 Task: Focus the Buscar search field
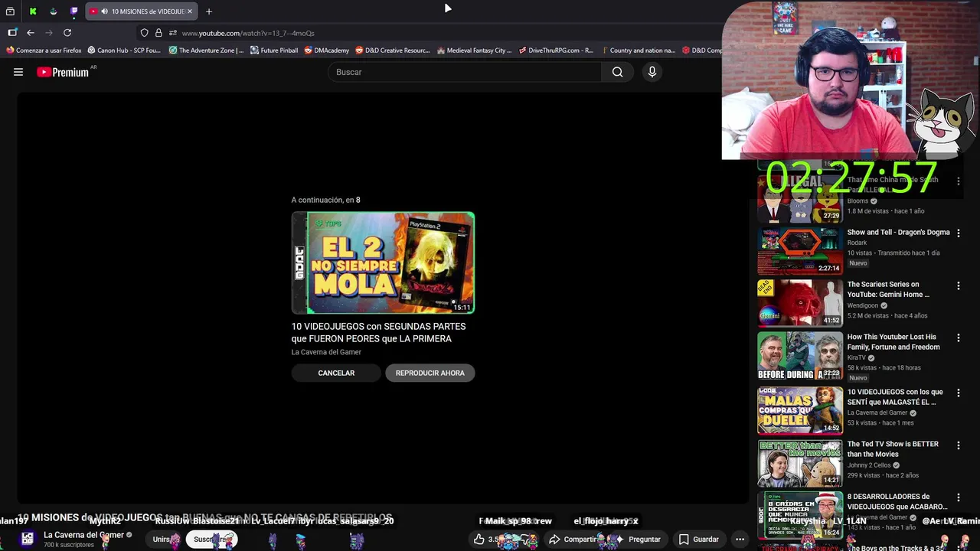coord(465,72)
